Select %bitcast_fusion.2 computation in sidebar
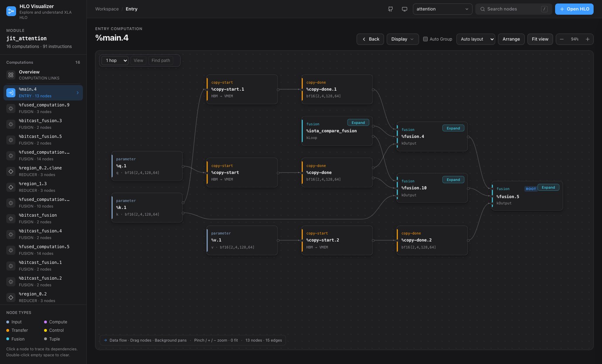This screenshot has width=602, height=364. coord(43,282)
